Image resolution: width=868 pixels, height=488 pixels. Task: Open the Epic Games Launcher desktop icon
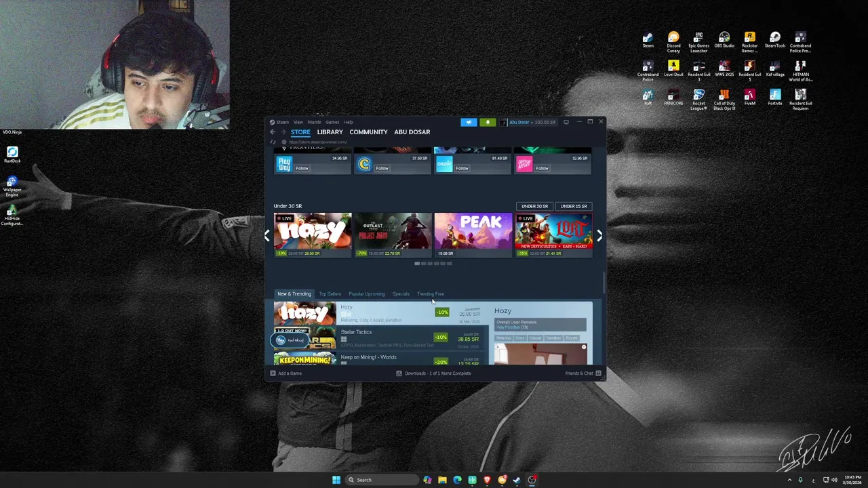point(698,42)
